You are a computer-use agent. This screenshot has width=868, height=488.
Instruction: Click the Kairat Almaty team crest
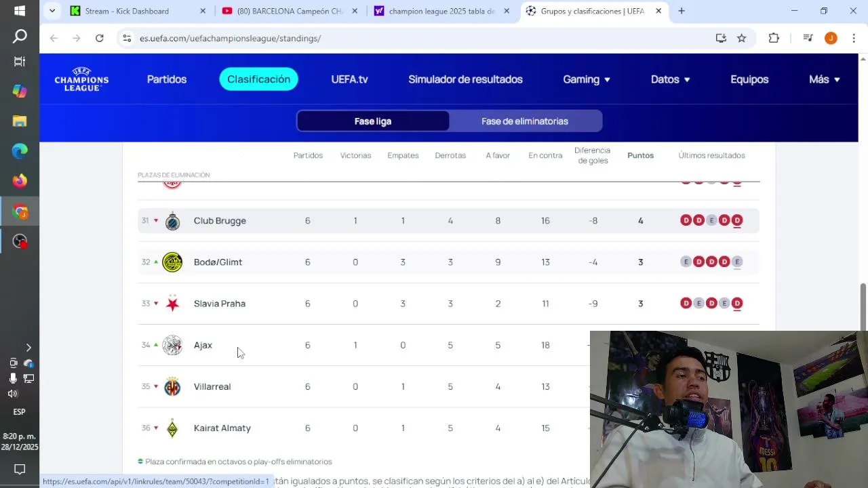coord(172,428)
